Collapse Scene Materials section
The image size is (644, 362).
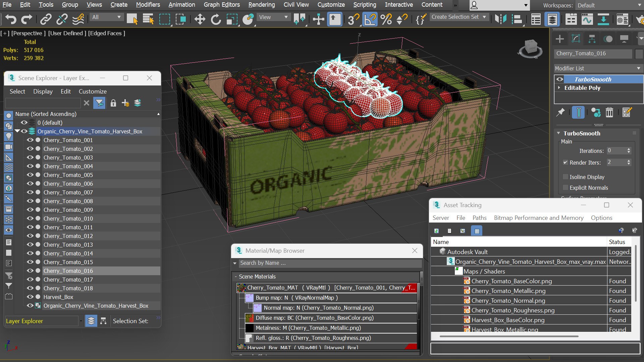pyautogui.click(x=236, y=277)
